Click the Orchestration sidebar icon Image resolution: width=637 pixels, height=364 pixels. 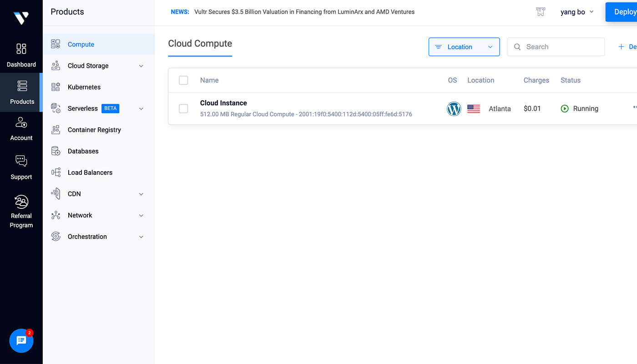click(56, 237)
